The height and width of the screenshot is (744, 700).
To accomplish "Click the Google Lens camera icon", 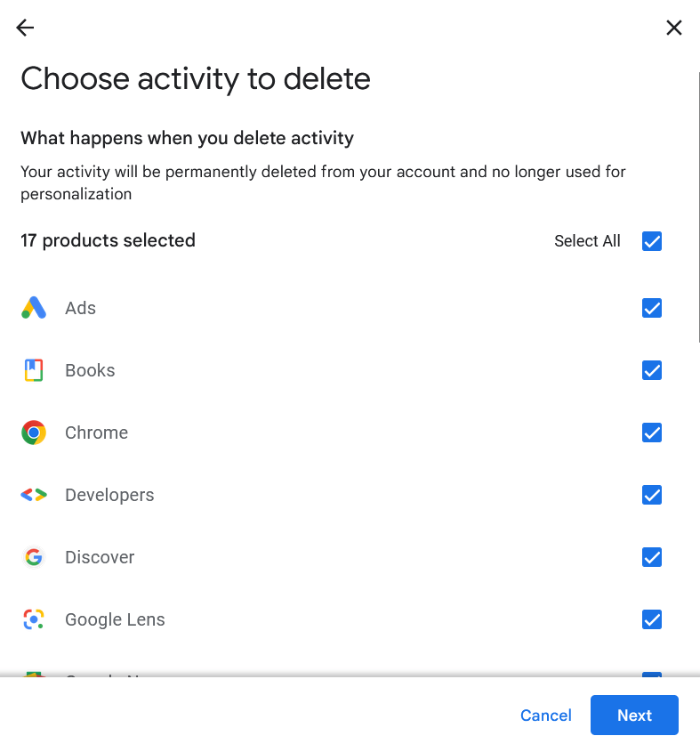I will [x=34, y=619].
